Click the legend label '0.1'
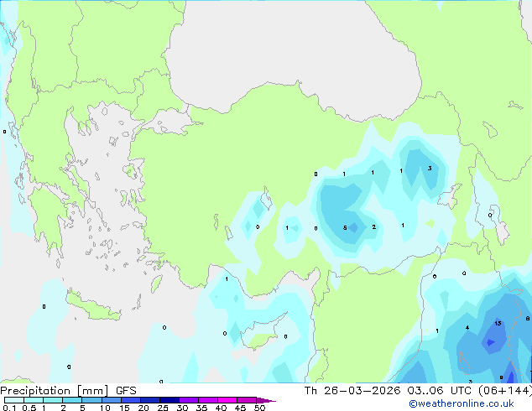 [9, 408]
